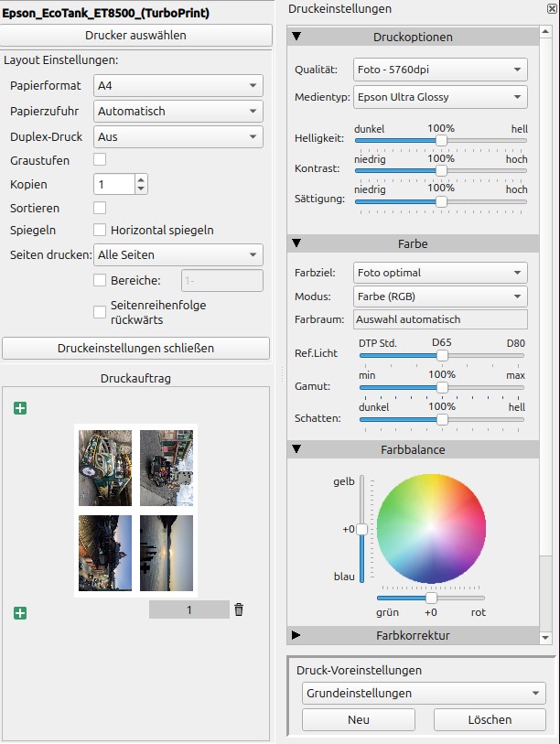This screenshot has width=560, height=744.
Task: Open the Grundeinstellungen presets dropdown
Action: [424, 694]
